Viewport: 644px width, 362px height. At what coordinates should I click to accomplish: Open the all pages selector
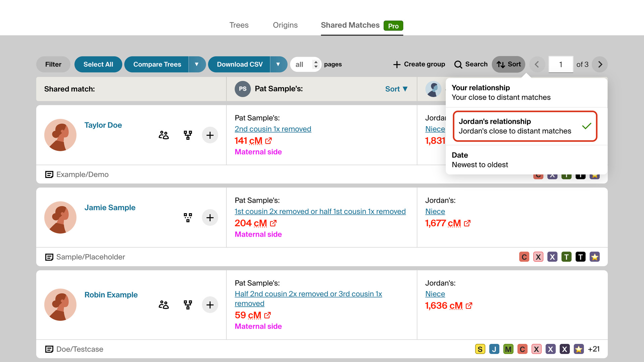pos(306,64)
